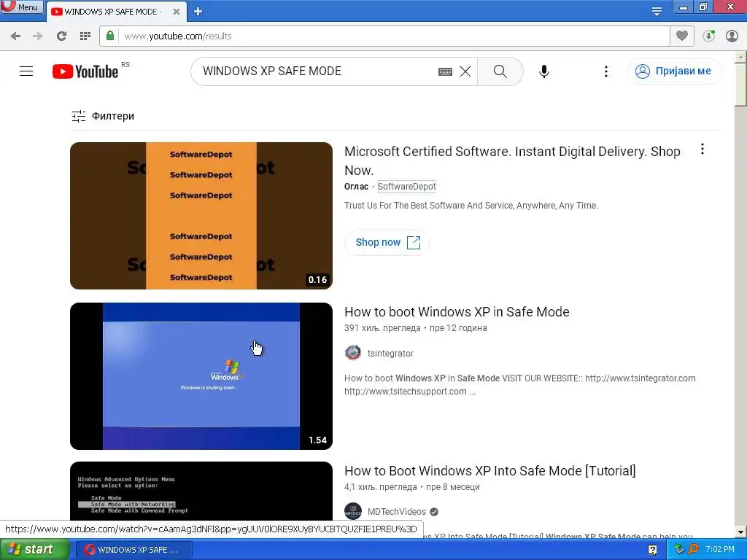
Task: Open the Windows start button
Action: coord(34,550)
